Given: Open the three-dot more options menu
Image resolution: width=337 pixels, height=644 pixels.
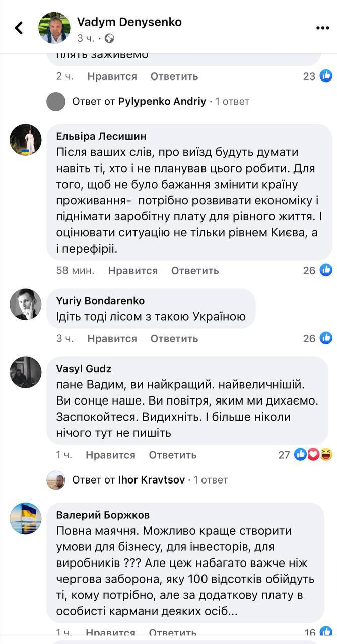Looking at the screenshot, I should tap(322, 28).
